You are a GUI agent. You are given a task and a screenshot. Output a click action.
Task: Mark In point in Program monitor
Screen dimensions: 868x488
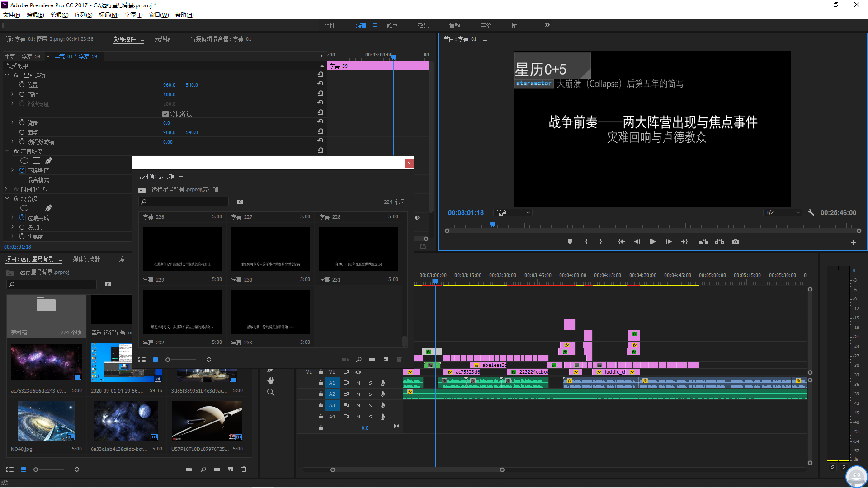tap(586, 242)
